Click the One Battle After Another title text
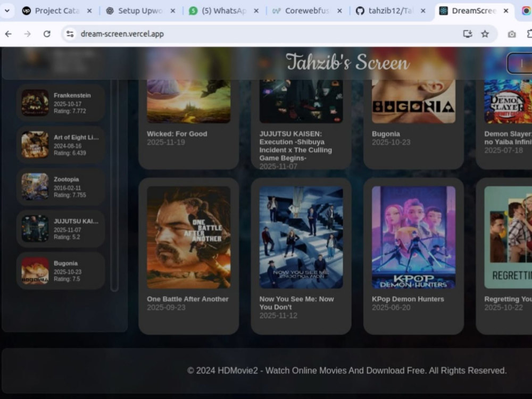 [x=188, y=299]
